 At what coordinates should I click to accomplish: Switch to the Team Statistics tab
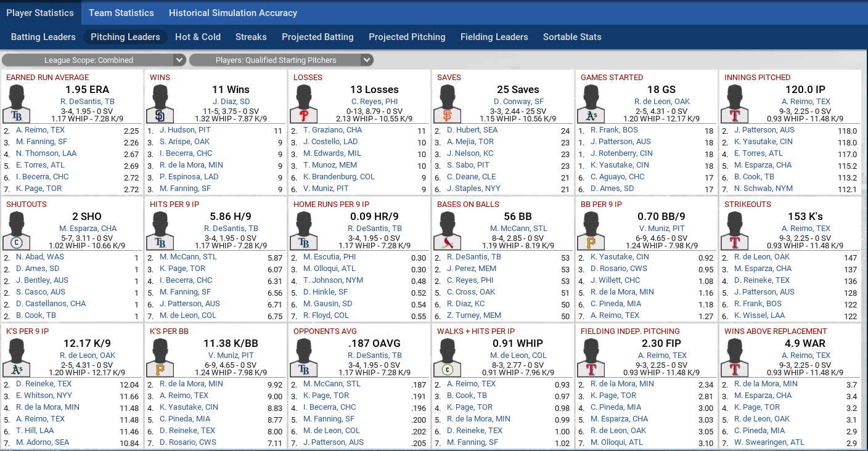coord(121,12)
